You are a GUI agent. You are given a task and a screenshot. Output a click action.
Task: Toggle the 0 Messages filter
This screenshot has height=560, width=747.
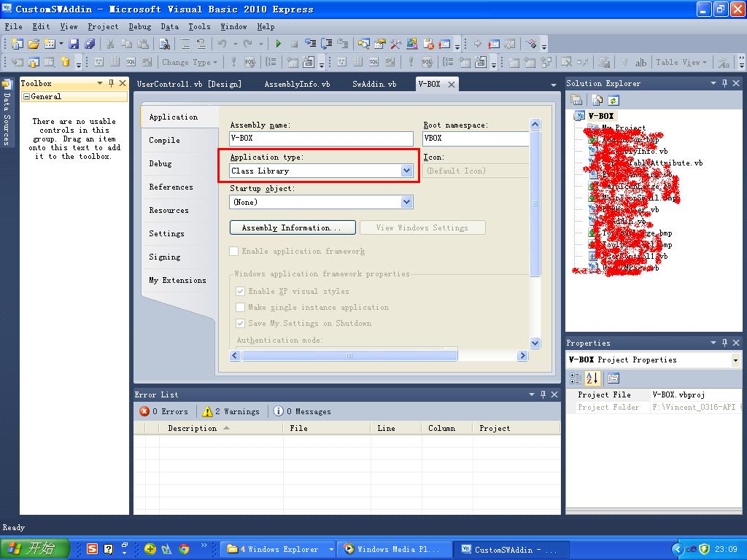click(x=303, y=411)
